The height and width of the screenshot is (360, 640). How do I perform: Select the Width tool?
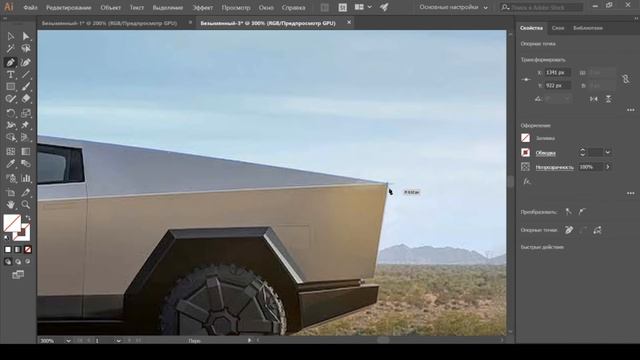(x=11, y=125)
